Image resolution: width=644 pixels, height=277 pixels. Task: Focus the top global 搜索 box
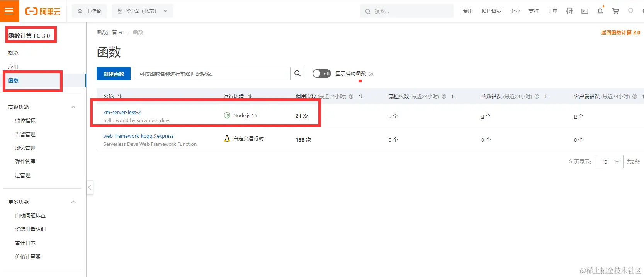tap(407, 11)
